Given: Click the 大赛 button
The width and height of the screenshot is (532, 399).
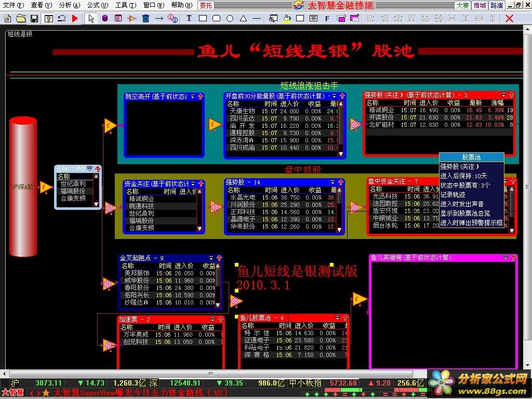Looking at the screenshot, I should click(462, 5).
